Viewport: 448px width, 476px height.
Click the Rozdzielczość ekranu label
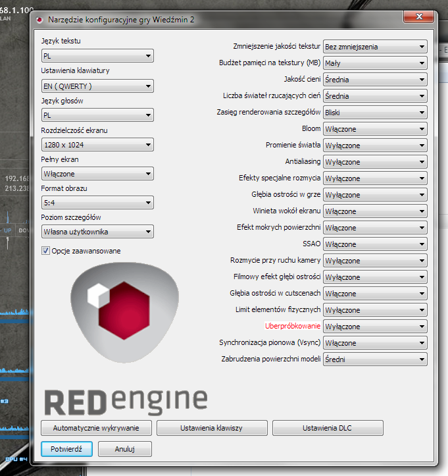(74, 130)
